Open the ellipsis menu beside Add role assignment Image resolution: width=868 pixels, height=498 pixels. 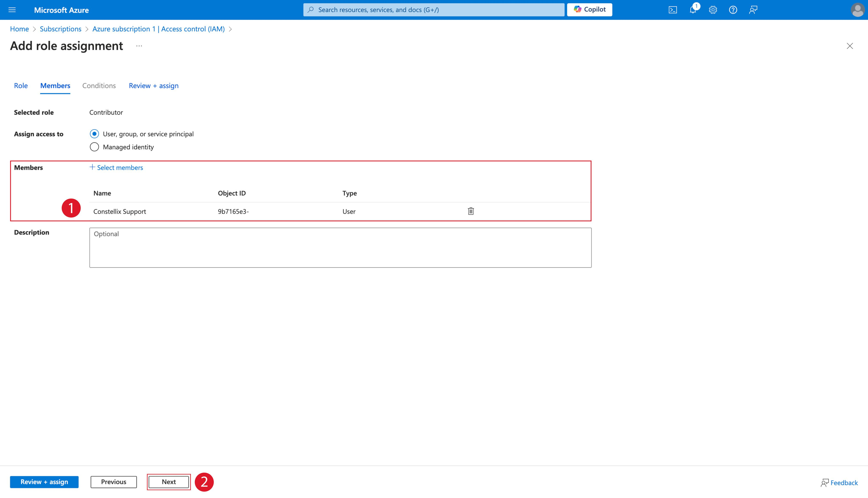[139, 46]
